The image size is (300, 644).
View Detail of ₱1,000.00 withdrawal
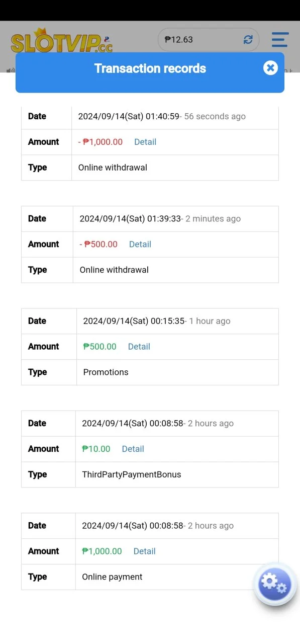point(145,142)
